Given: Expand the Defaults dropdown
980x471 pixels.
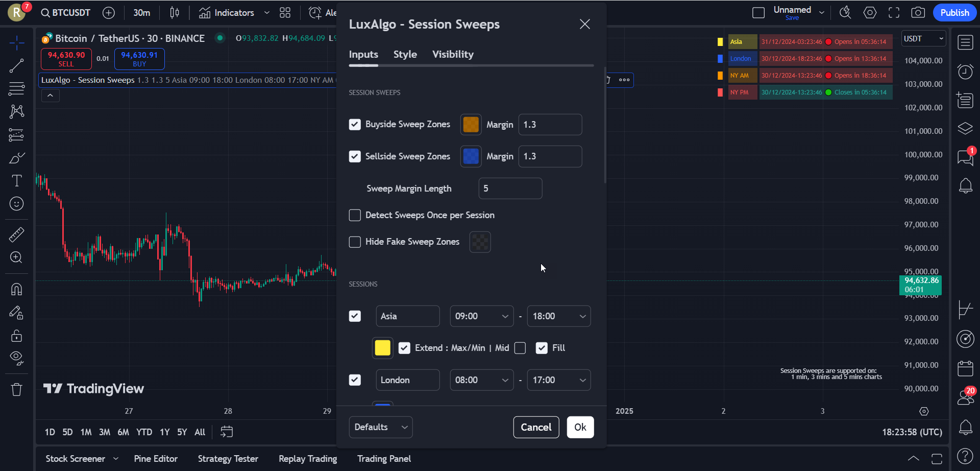Looking at the screenshot, I should [x=381, y=427].
